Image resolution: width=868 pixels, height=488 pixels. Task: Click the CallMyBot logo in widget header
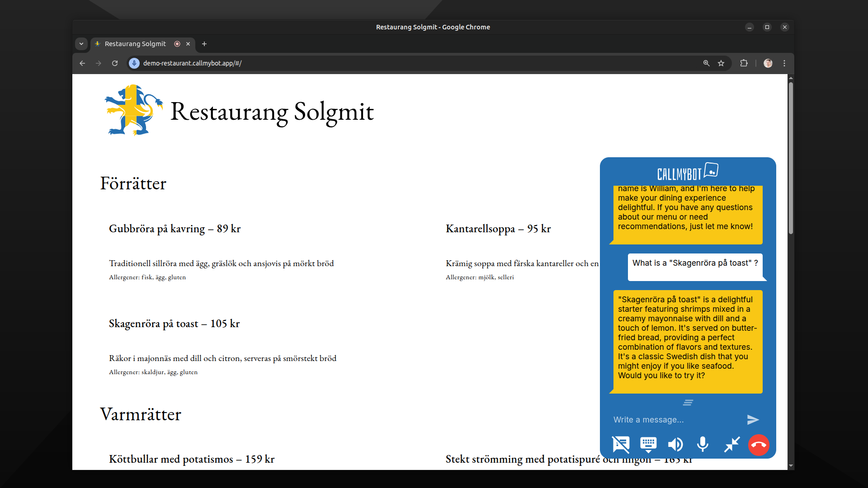[x=688, y=172]
